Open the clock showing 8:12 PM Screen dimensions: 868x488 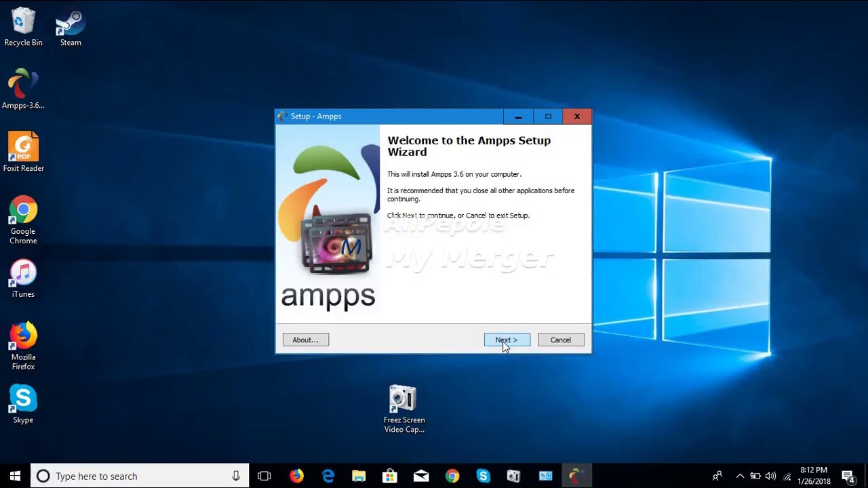[814, 476]
